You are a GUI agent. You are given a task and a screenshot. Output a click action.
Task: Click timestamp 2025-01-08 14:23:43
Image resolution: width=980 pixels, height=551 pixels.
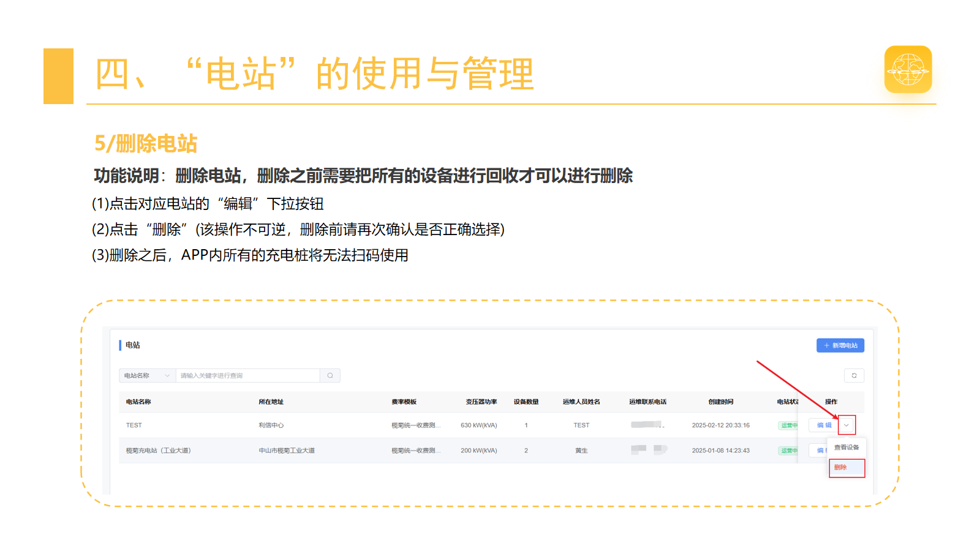721,451
